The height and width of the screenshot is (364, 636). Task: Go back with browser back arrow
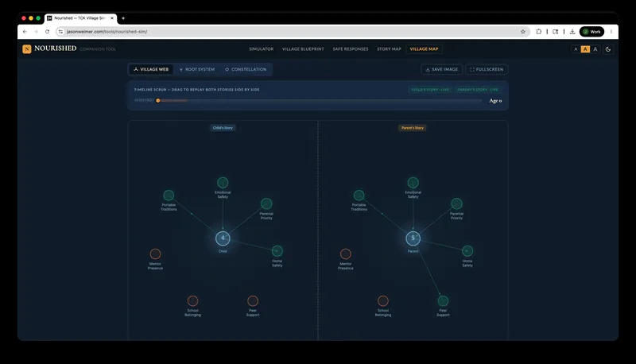pos(25,32)
